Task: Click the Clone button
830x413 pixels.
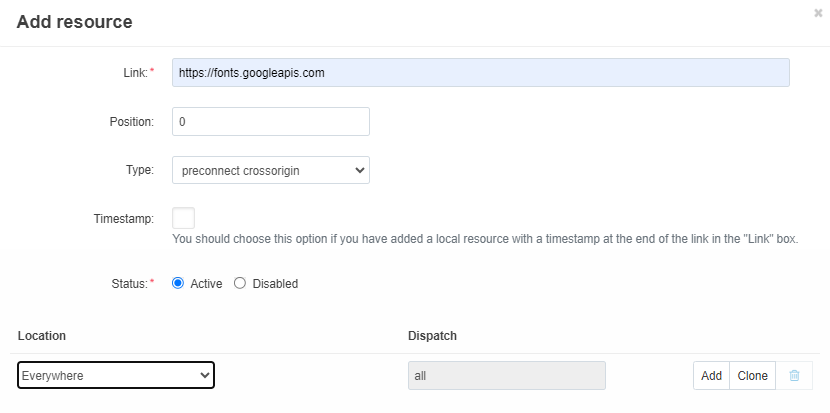Action: click(x=752, y=375)
